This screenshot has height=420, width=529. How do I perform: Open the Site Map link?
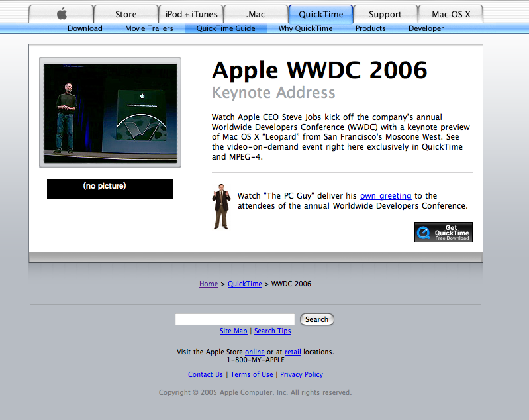(234, 331)
